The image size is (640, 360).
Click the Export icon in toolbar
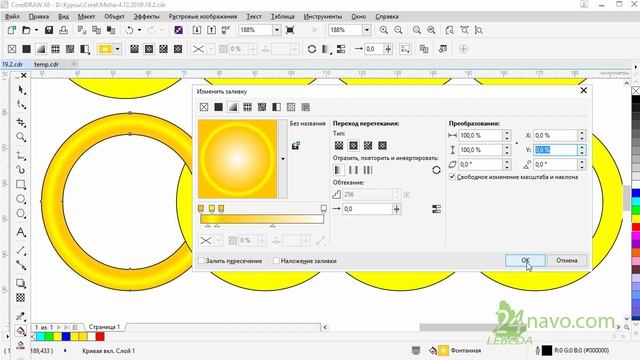coord(211,30)
